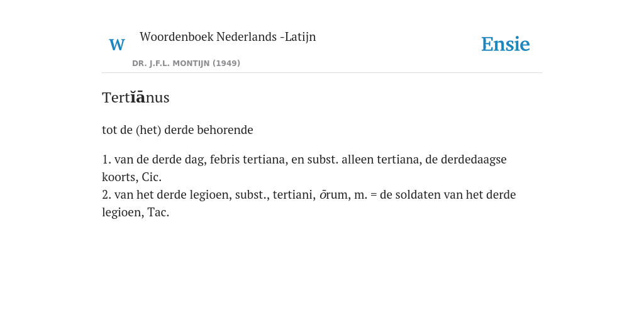The height and width of the screenshot is (322, 644).
Task: Click the second definition about derde legioen
Action: click(308, 203)
